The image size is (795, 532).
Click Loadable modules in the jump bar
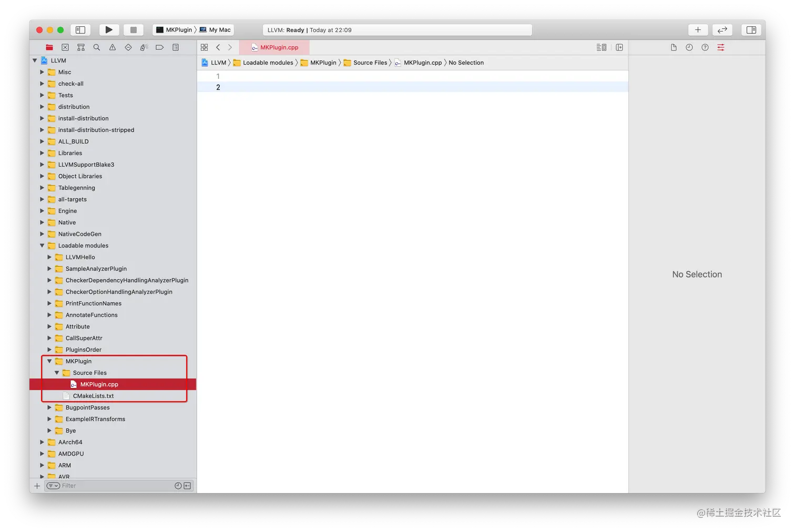pos(263,63)
